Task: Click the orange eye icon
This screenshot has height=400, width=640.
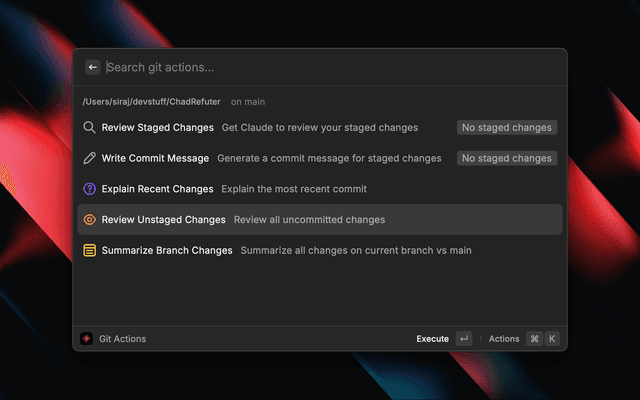Action: pyautogui.click(x=90, y=219)
